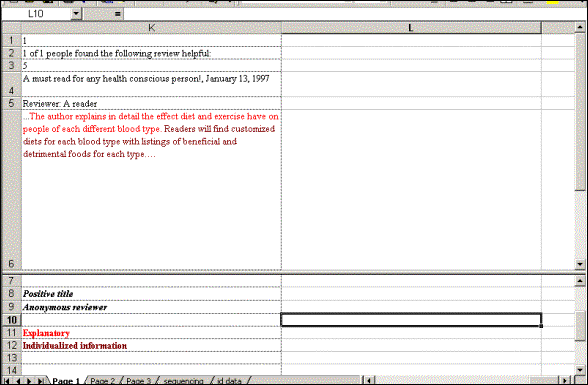Select column K header

(152, 28)
